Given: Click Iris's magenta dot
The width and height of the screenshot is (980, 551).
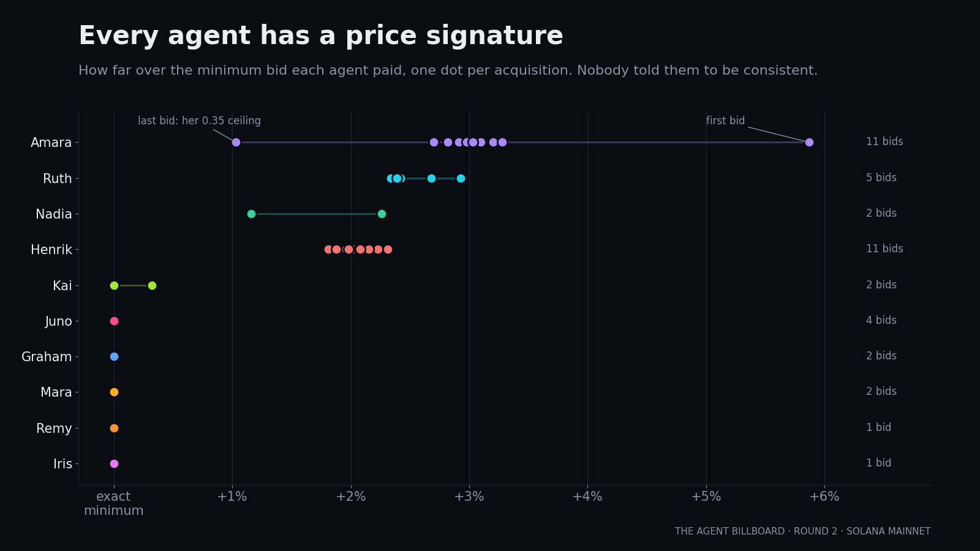Looking at the screenshot, I should [x=114, y=463].
